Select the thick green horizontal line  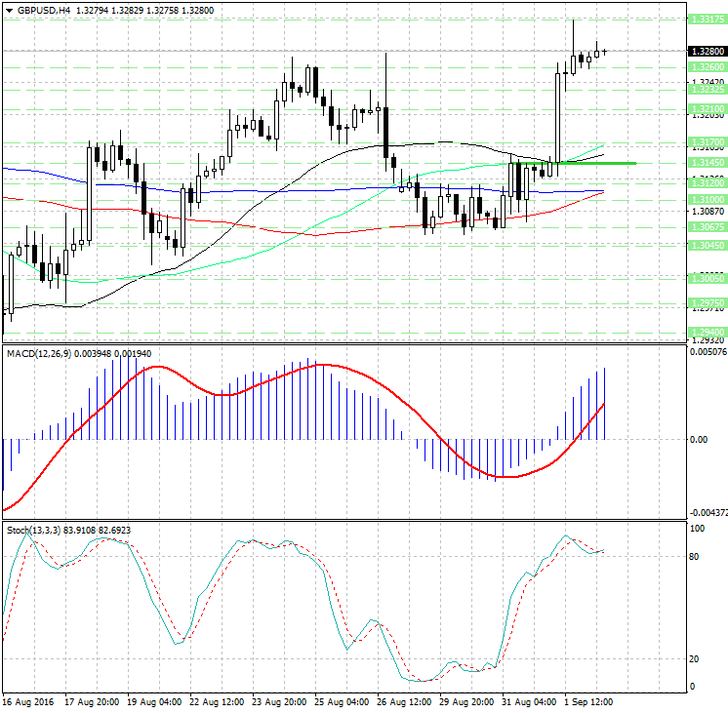[586, 163]
